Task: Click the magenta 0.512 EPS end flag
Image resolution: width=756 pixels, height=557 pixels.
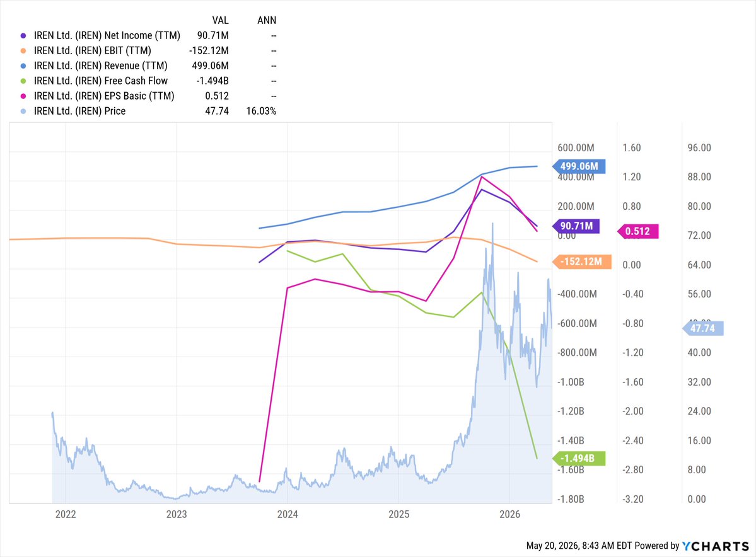Action: tap(637, 231)
